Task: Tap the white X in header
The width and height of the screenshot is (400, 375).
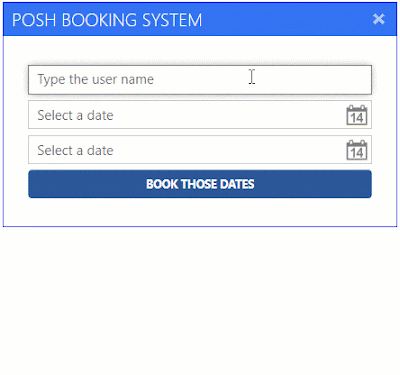Action: pyautogui.click(x=379, y=19)
